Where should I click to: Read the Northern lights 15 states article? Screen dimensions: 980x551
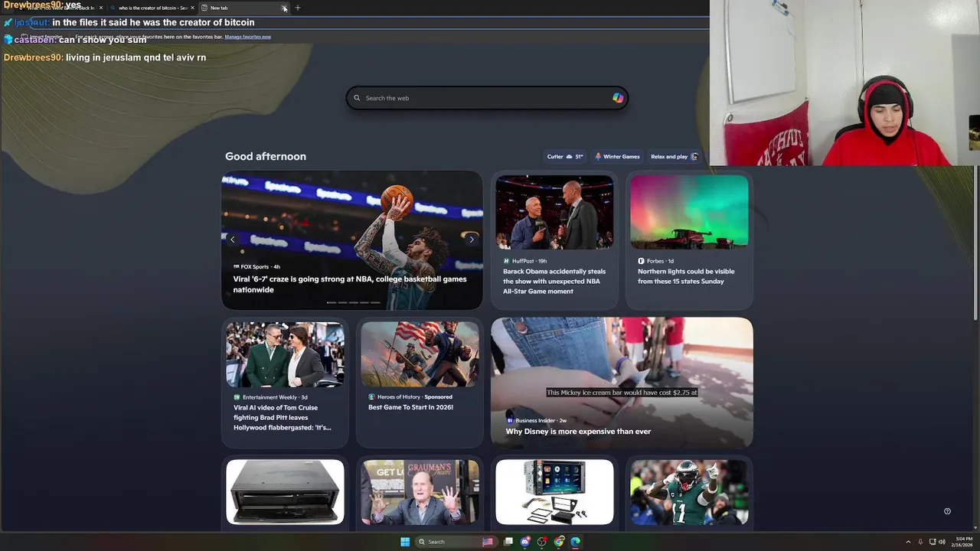686,276
